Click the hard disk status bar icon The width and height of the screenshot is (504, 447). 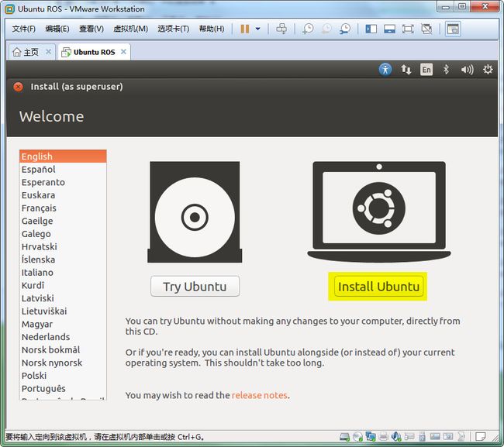coord(344,437)
